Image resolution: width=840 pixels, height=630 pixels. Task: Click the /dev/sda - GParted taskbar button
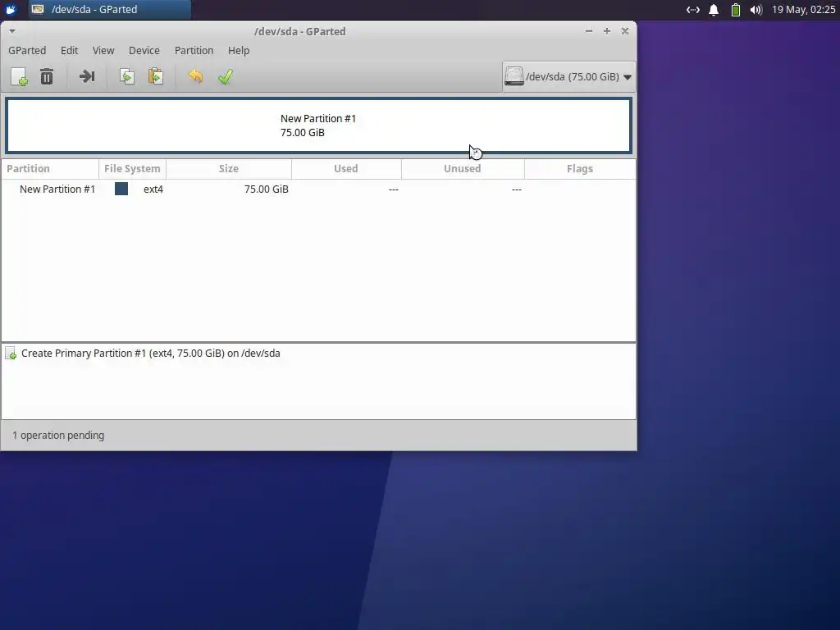pyautogui.click(x=110, y=9)
